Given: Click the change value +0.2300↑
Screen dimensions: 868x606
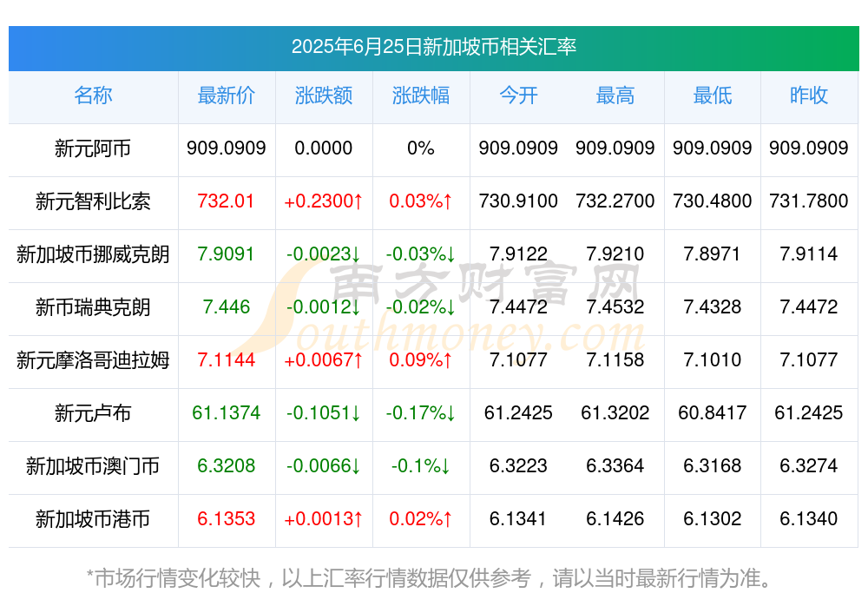Looking at the screenshot, I should click(x=324, y=201).
